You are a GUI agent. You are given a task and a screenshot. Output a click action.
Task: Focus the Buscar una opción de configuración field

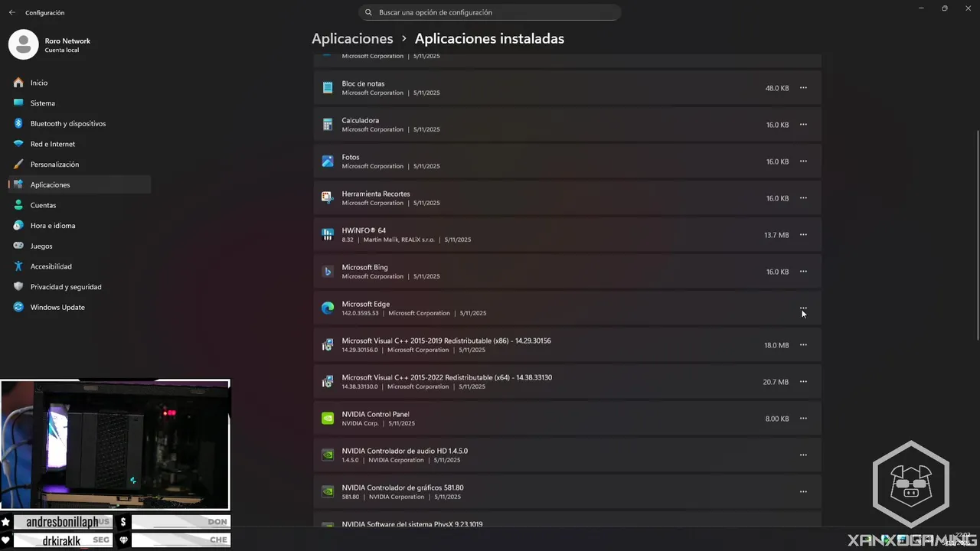pos(490,12)
